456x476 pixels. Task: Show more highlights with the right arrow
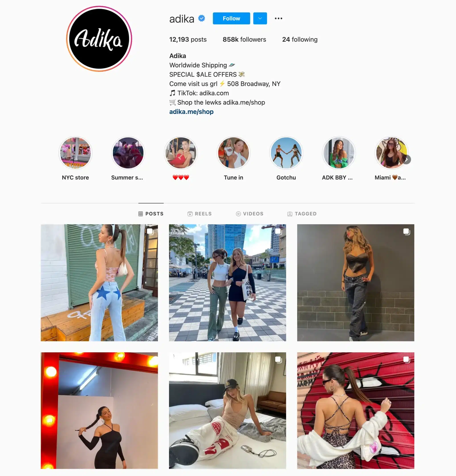click(x=406, y=159)
